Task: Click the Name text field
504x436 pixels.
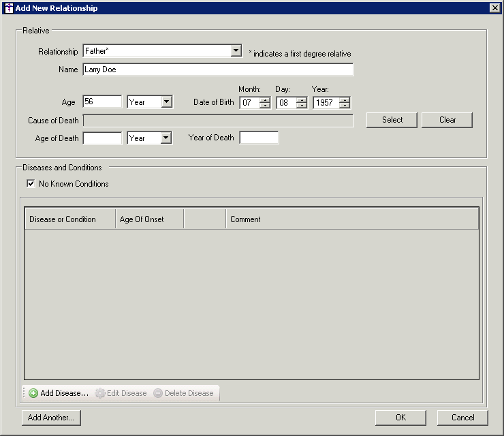Action: point(218,69)
